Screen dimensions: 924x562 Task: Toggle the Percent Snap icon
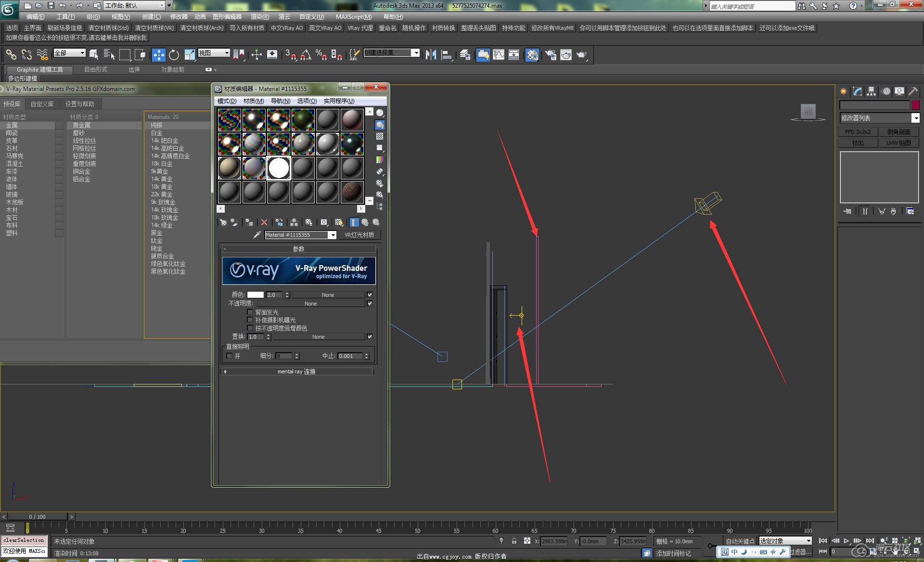(321, 55)
